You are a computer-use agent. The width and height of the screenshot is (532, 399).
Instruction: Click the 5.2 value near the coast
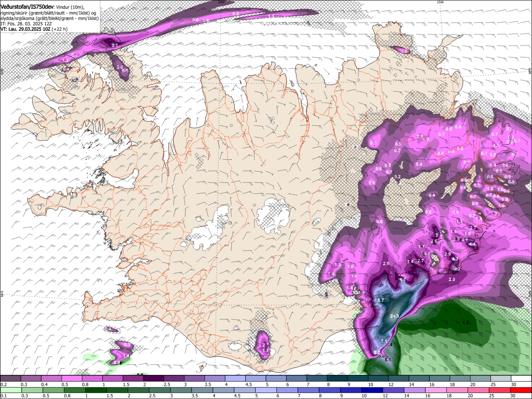tap(377, 352)
